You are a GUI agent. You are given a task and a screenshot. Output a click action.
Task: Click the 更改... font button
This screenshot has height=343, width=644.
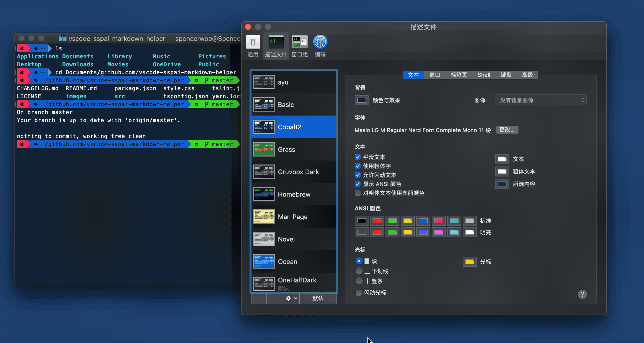507,130
